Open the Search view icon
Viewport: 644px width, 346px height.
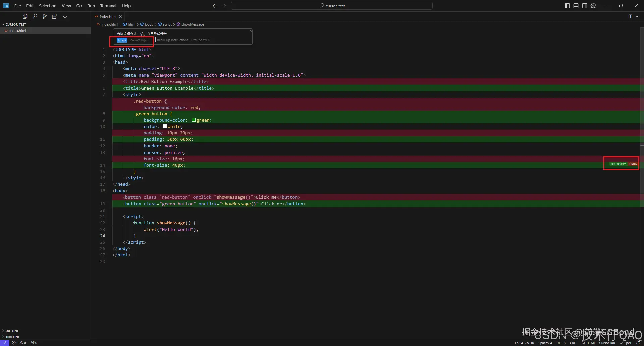[35, 16]
